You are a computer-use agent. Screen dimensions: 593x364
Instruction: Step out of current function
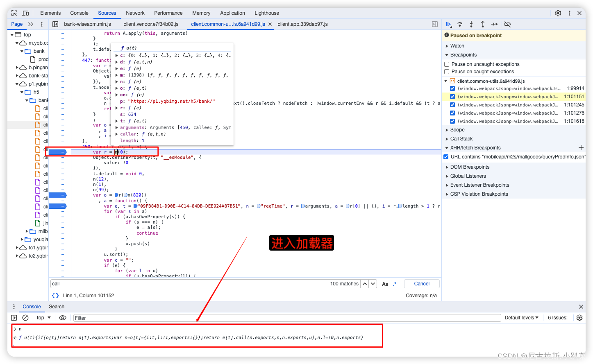click(x=483, y=24)
